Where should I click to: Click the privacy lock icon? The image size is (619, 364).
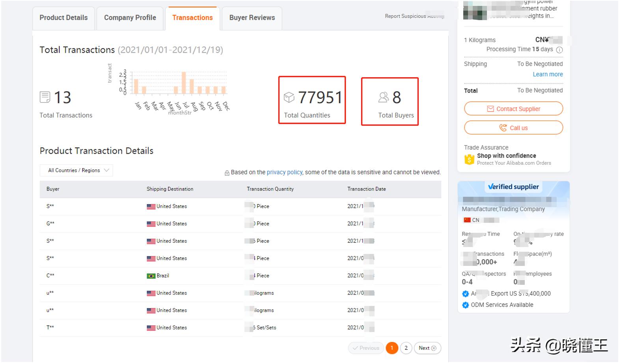click(x=227, y=173)
